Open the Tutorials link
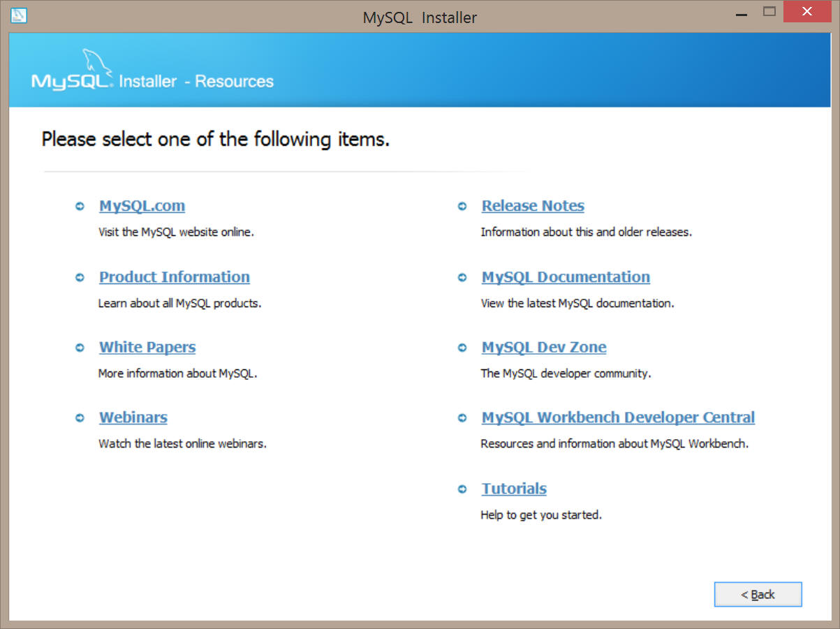Viewport: 840px width, 629px height. [514, 489]
